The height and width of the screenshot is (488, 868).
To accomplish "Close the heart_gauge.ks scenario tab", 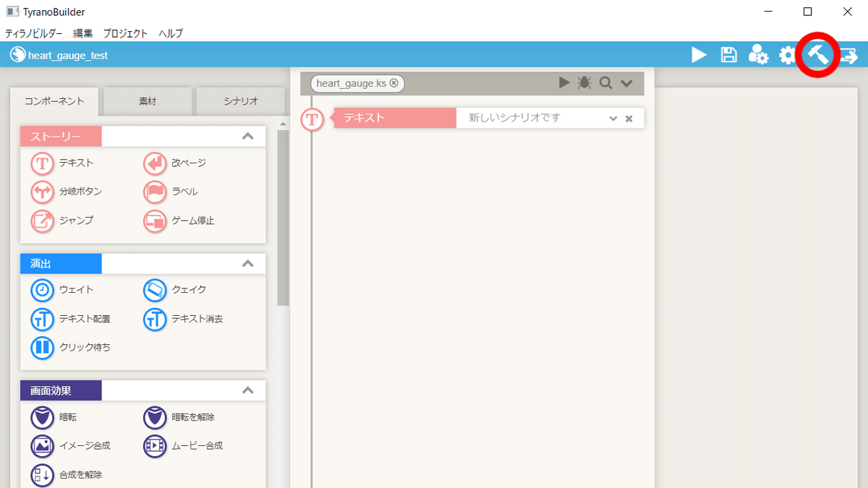I will [393, 83].
